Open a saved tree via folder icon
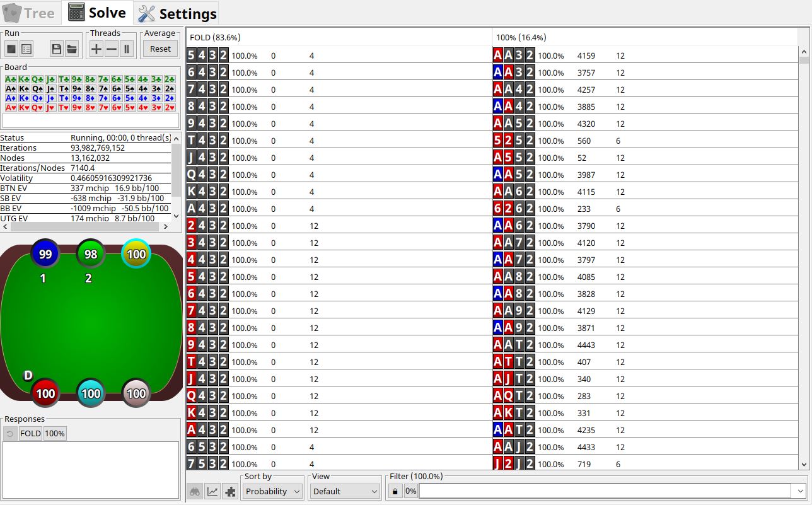The width and height of the screenshot is (812, 505). (x=72, y=48)
